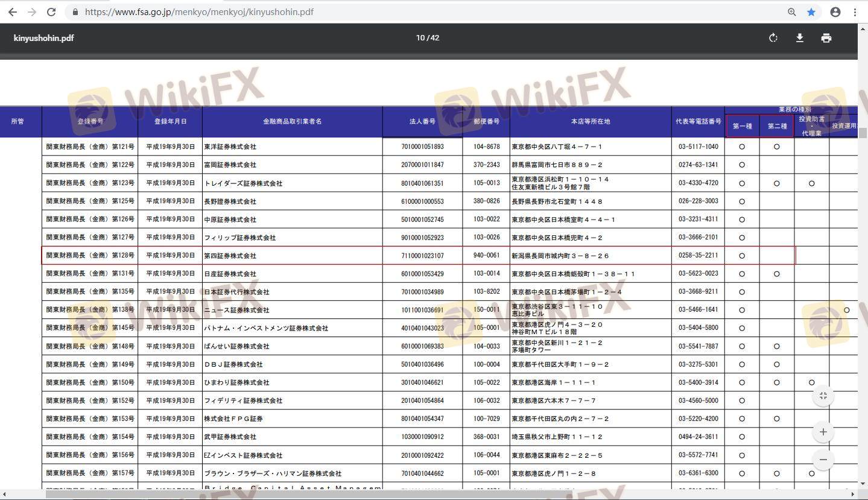Print the PDF document
This screenshot has height=500, width=868.
tap(826, 38)
